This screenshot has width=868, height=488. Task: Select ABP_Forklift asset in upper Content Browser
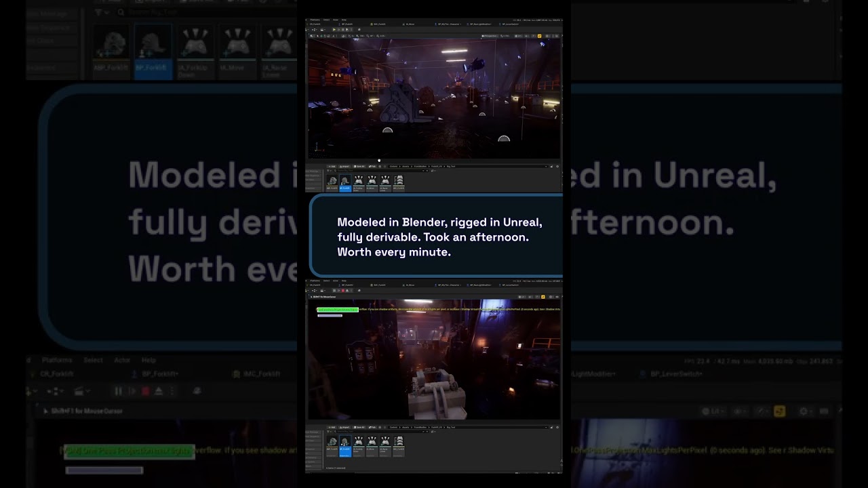click(332, 183)
